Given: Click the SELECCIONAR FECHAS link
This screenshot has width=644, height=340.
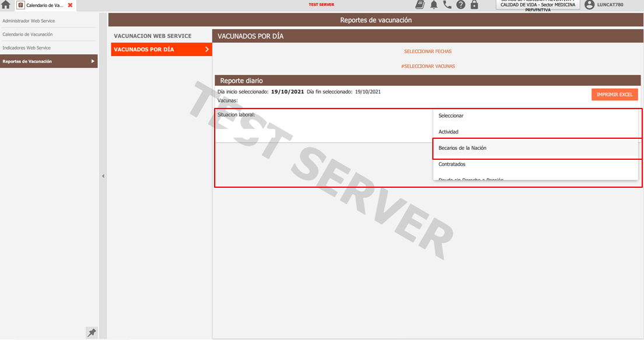Looking at the screenshot, I should 428,51.
